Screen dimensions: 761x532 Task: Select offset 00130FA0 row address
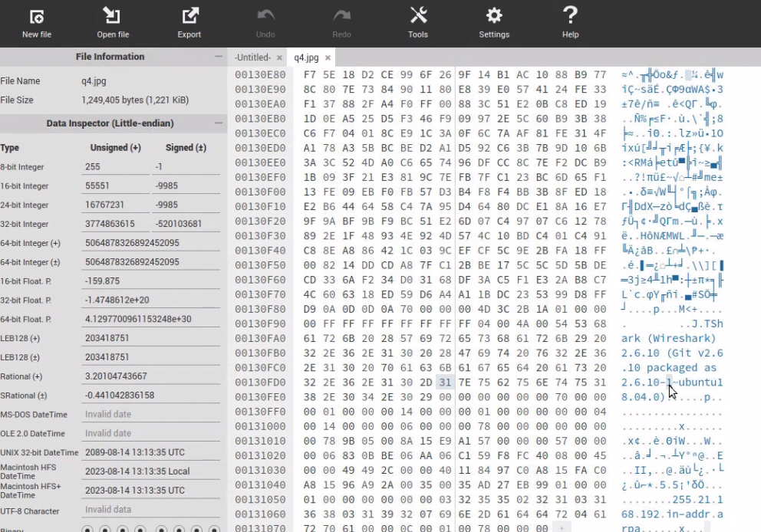click(260, 339)
